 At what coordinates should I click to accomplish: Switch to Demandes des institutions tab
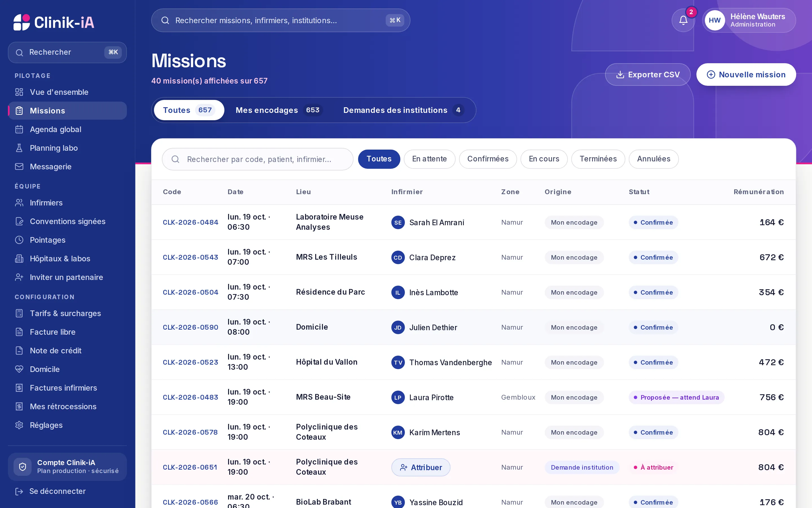404,110
